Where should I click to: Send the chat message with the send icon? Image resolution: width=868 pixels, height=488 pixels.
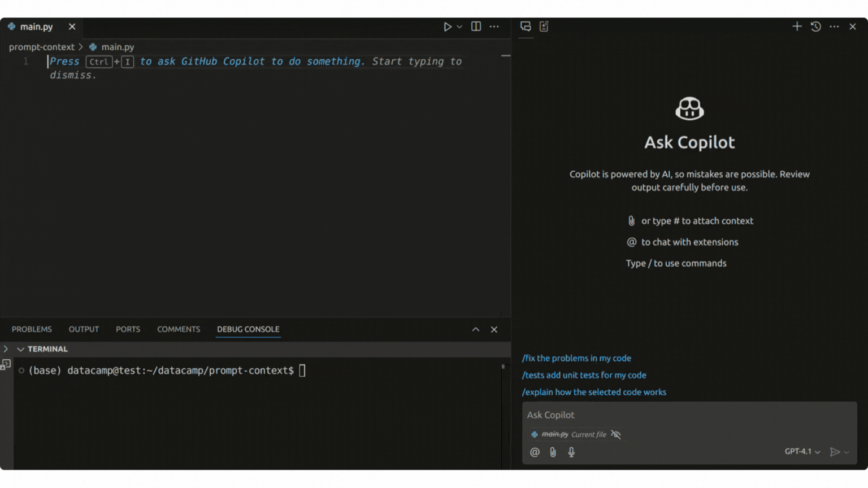click(x=835, y=452)
